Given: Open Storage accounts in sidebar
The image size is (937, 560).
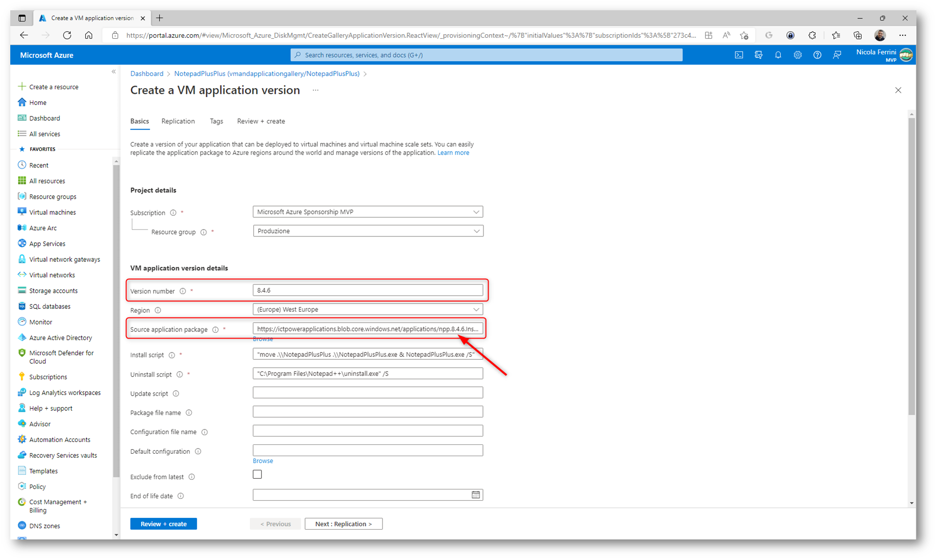Looking at the screenshot, I should point(53,291).
